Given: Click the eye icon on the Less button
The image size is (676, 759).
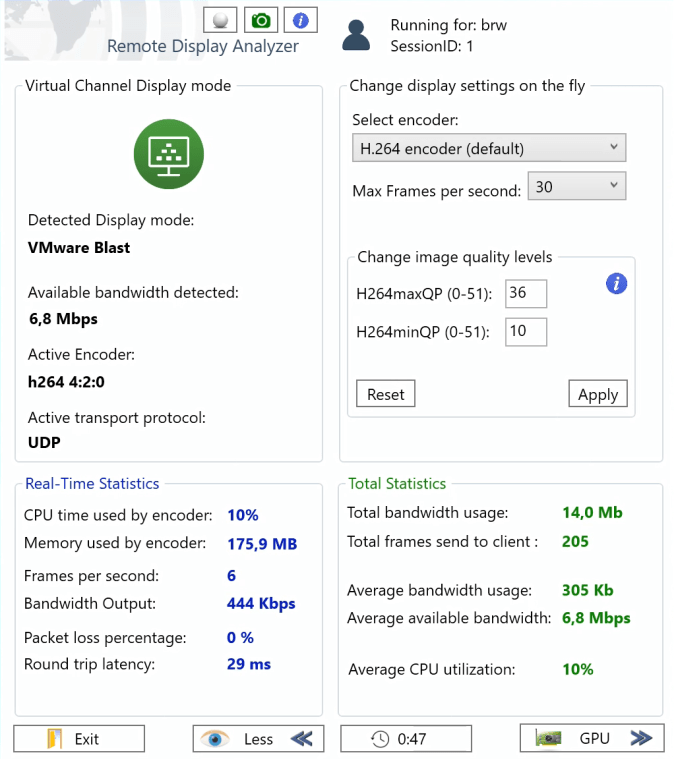Looking at the screenshot, I should (x=215, y=739).
